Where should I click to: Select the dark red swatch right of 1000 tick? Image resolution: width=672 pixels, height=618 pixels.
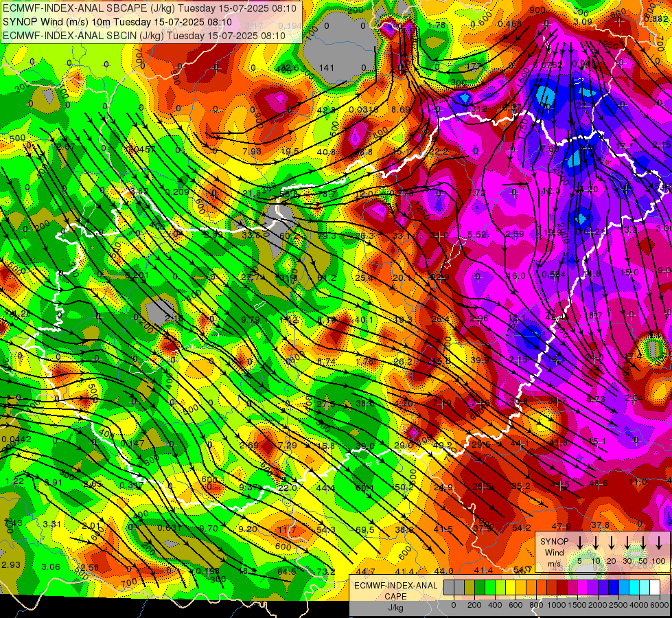click(x=562, y=587)
